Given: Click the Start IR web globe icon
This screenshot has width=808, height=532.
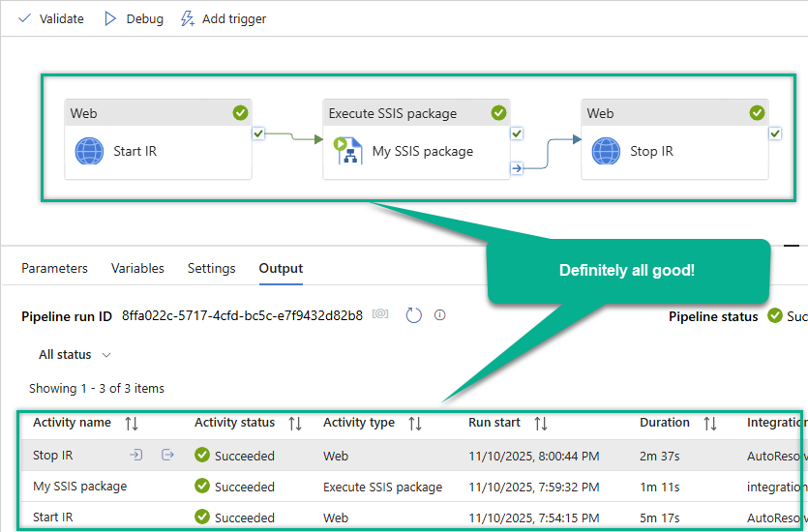Looking at the screenshot, I should click(x=89, y=152).
